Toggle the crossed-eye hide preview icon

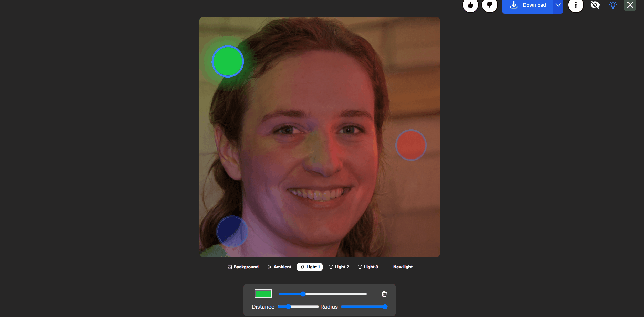pos(595,5)
